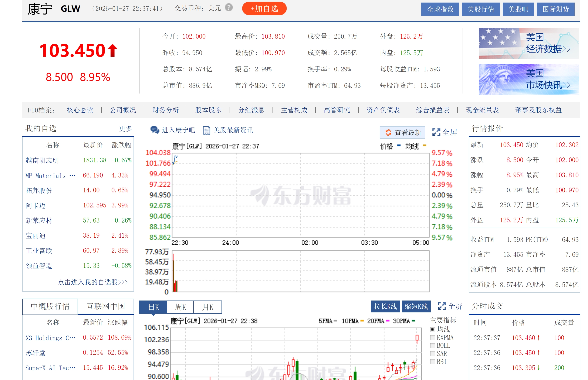Expand 我的自选 with 更多 link
This screenshot has height=380, width=588.
pyautogui.click(x=125, y=129)
